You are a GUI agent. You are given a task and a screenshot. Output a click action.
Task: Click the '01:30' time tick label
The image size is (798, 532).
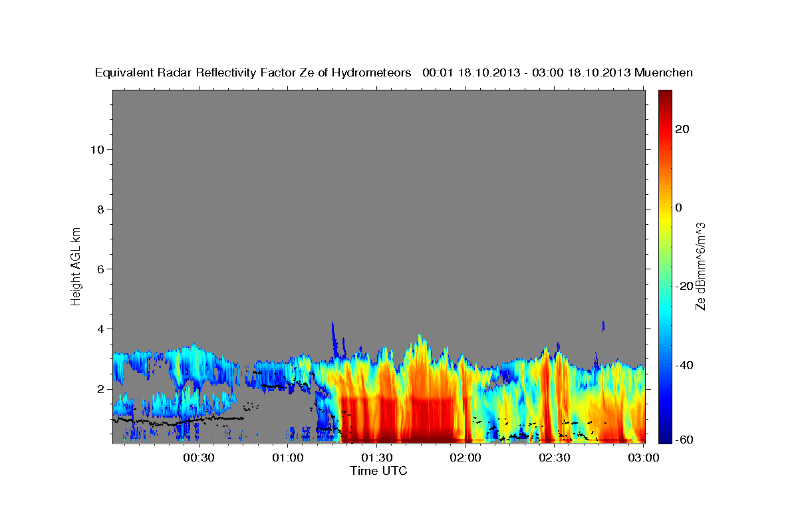click(x=376, y=458)
